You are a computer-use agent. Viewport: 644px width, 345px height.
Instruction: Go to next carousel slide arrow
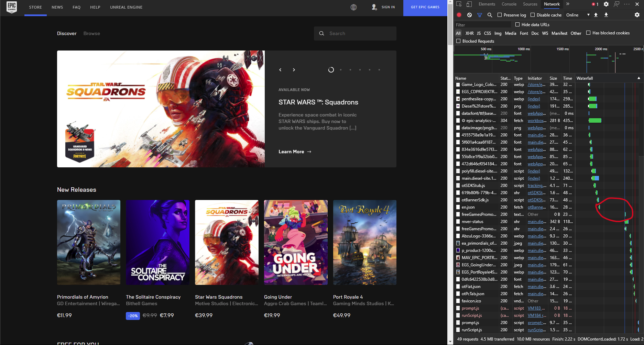[x=294, y=70]
